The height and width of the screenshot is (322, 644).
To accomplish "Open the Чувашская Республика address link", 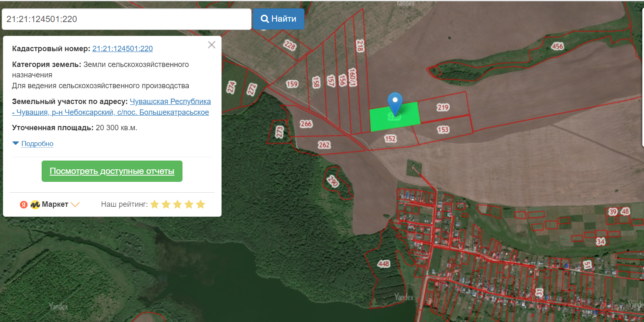I will tap(112, 107).
